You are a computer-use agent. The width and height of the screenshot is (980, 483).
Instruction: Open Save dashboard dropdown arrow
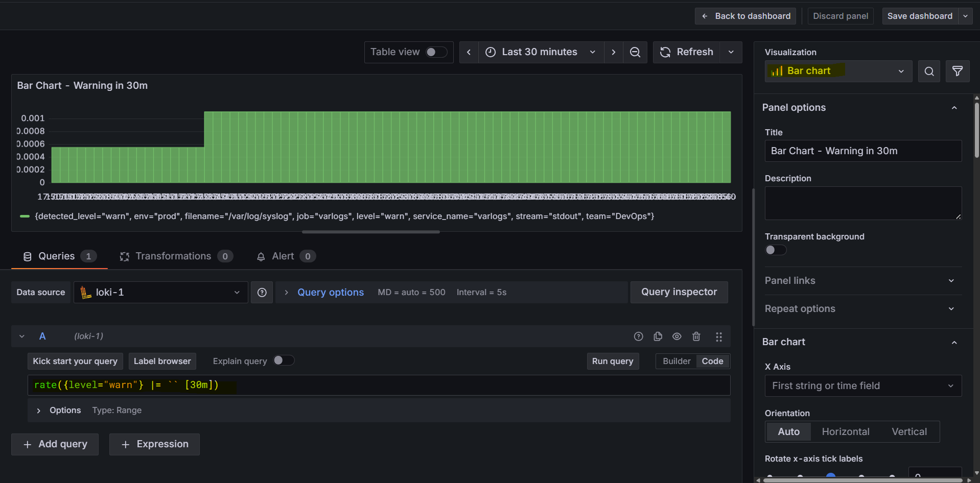click(x=965, y=16)
